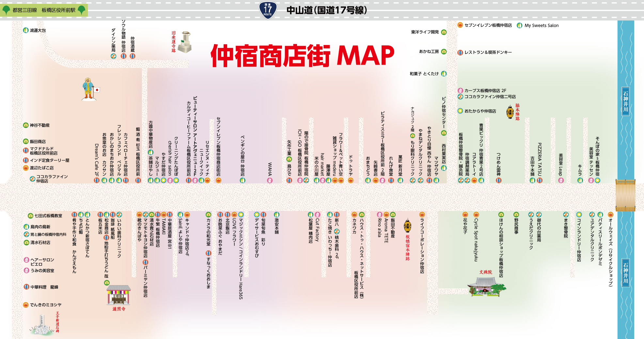Click the 文殊院 temple illustration

pos(486,286)
